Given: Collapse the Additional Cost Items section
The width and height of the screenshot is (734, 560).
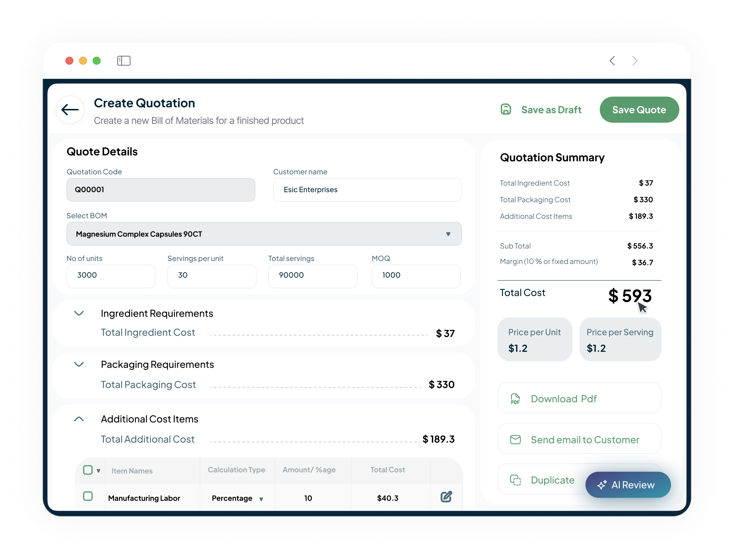Looking at the screenshot, I should click(x=79, y=419).
